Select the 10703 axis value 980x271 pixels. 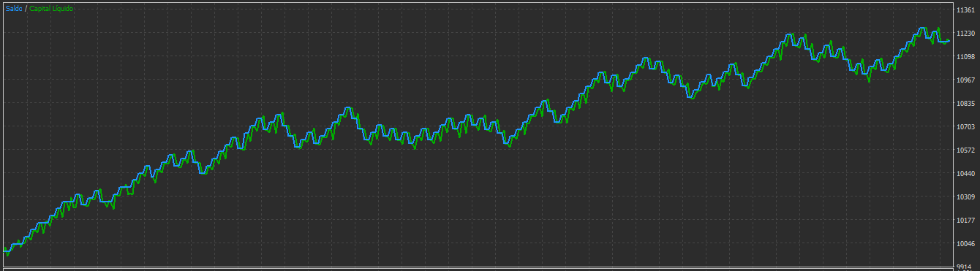tap(966, 126)
